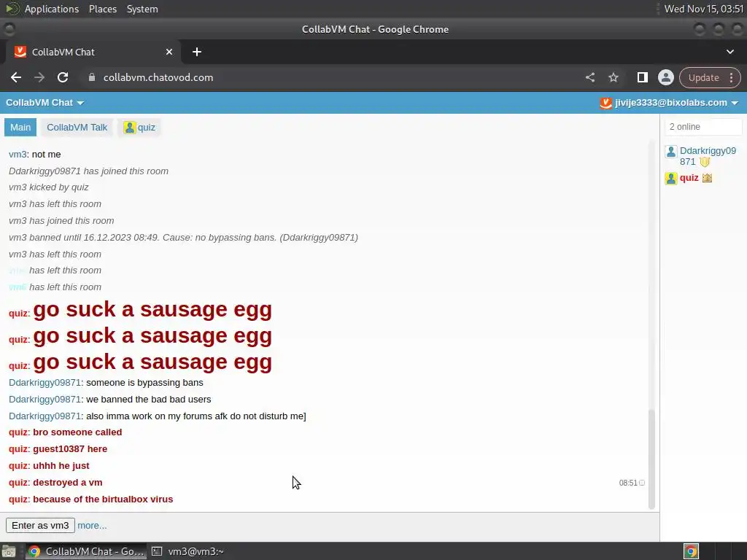Image resolution: width=747 pixels, height=560 pixels.
Task: Click the 08:51 message timestamp
Action: 628,483
